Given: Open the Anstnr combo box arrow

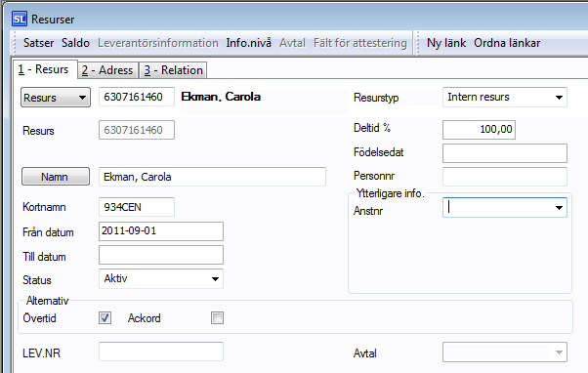Looking at the screenshot, I should [559, 208].
